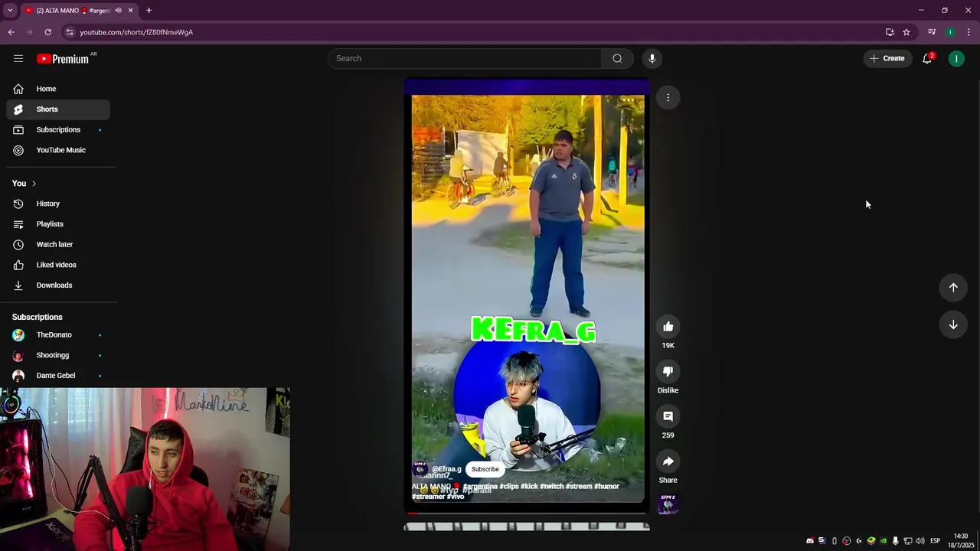Open the comments showing 259

[x=668, y=416]
